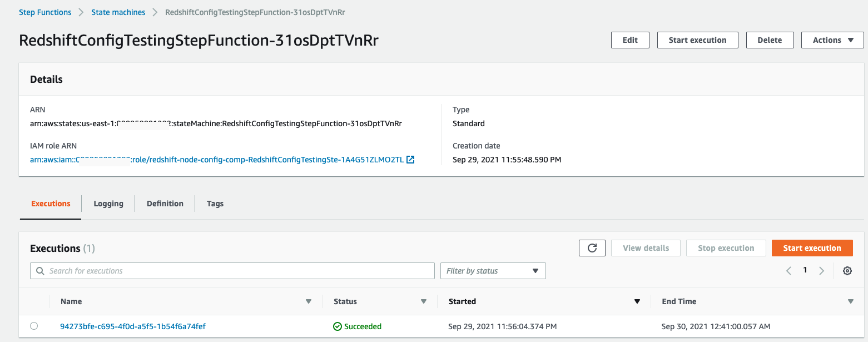
Task: Click the search magnifier icon
Action: tap(39, 270)
